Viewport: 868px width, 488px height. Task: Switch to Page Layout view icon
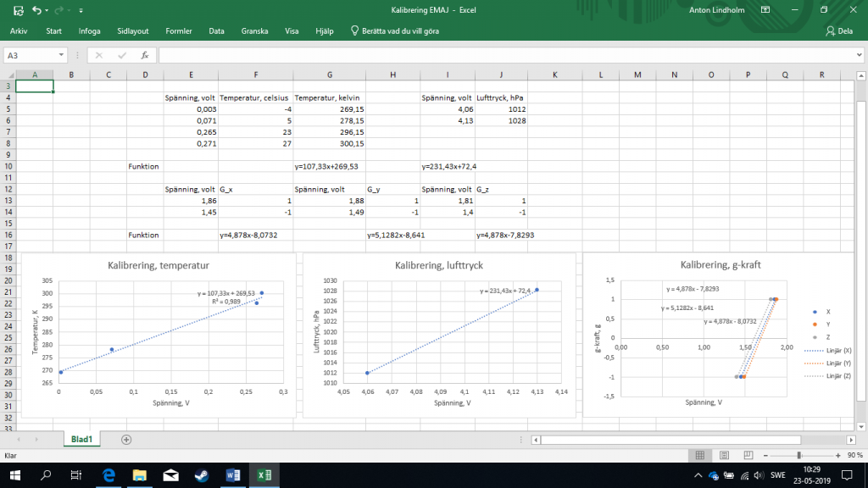pos(724,455)
